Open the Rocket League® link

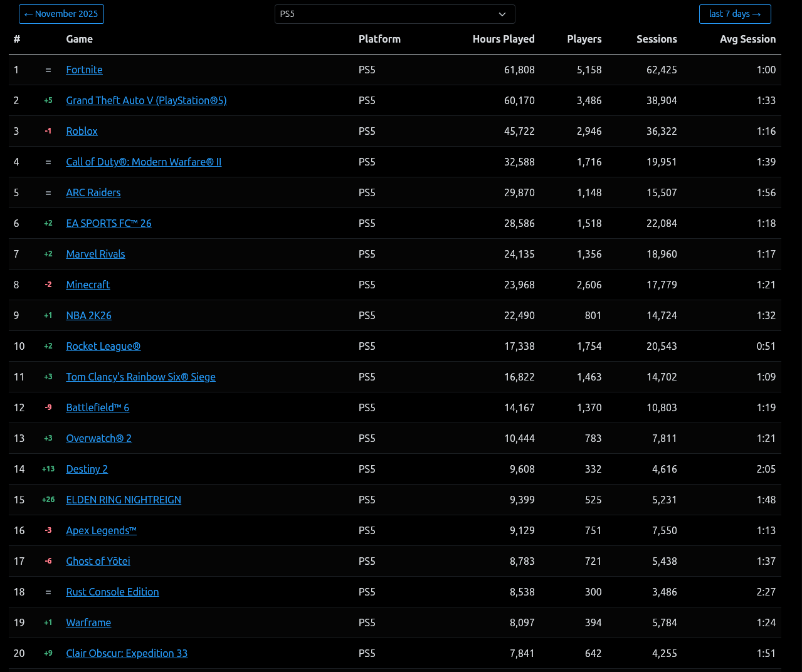pyautogui.click(x=103, y=346)
